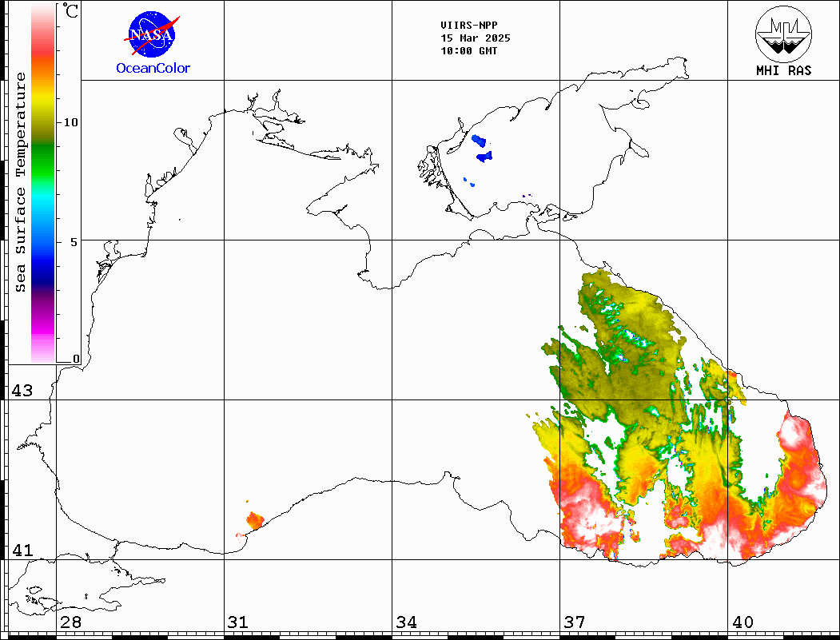Click the date text 15 Mar 2025

point(476,38)
